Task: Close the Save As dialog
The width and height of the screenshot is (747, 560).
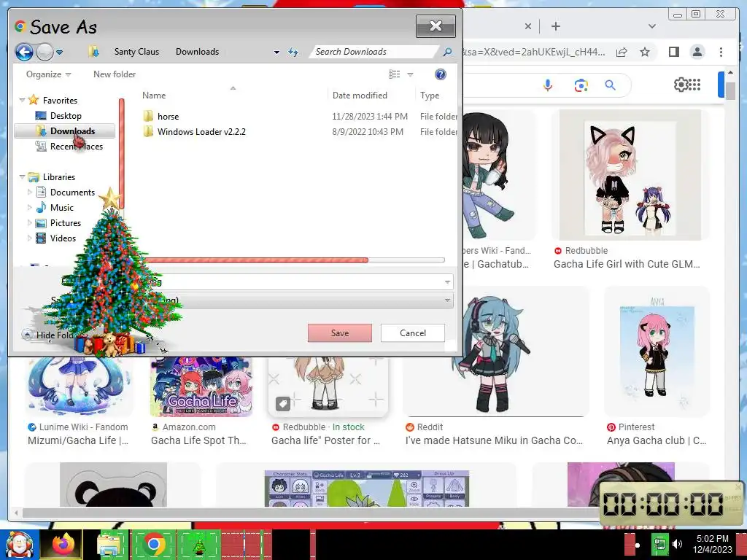Action: point(436,26)
